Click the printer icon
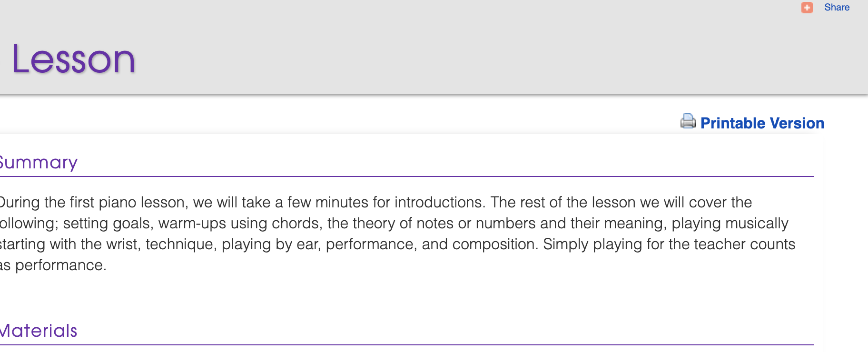Viewport: 868px width, 352px height. [688, 122]
